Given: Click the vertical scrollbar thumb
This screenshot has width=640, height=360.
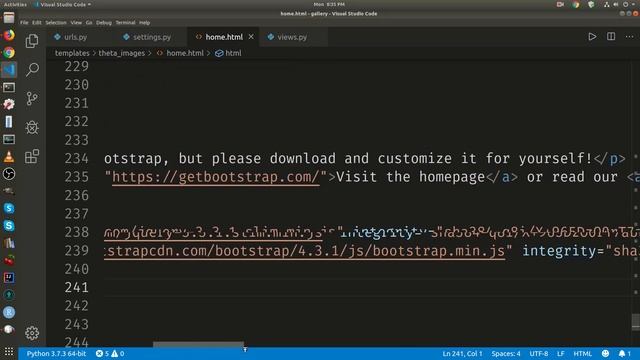Looking at the screenshot, I should (x=636, y=322).
